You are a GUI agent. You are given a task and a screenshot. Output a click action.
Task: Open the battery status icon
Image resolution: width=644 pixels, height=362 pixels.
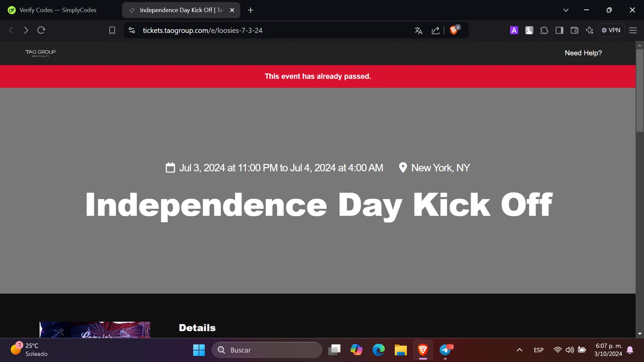pos(582,350)
